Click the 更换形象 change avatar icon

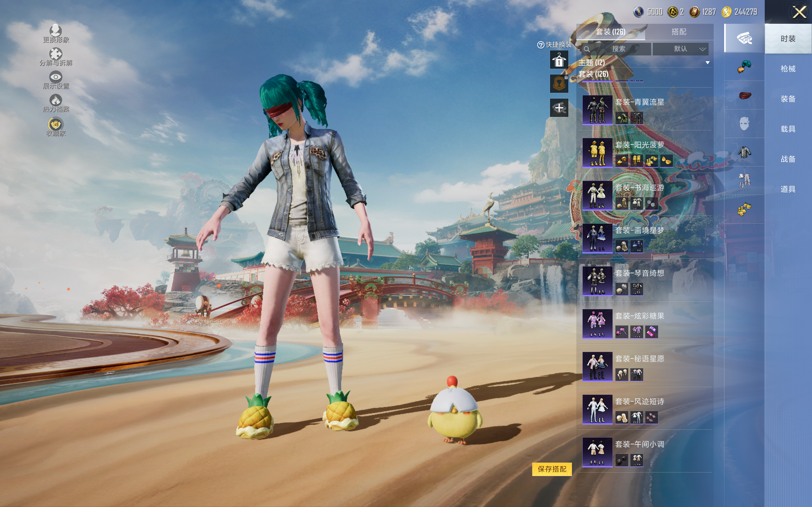(56, 30)
